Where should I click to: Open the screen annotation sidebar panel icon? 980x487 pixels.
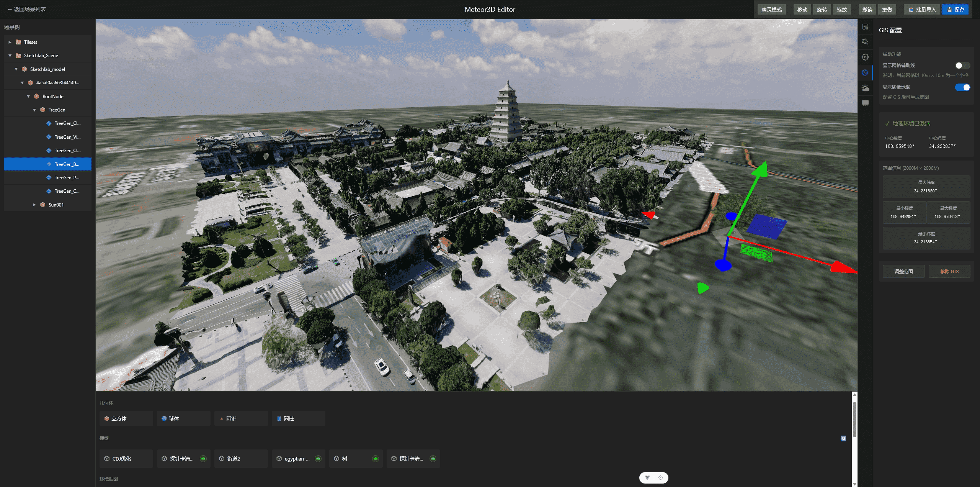(865, 103)
